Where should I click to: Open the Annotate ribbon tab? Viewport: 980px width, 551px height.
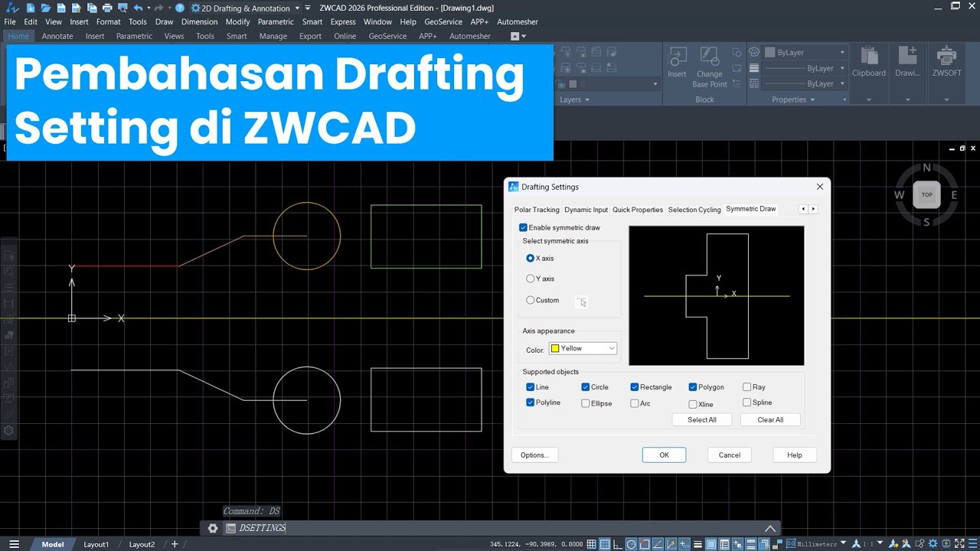(57, 36)
